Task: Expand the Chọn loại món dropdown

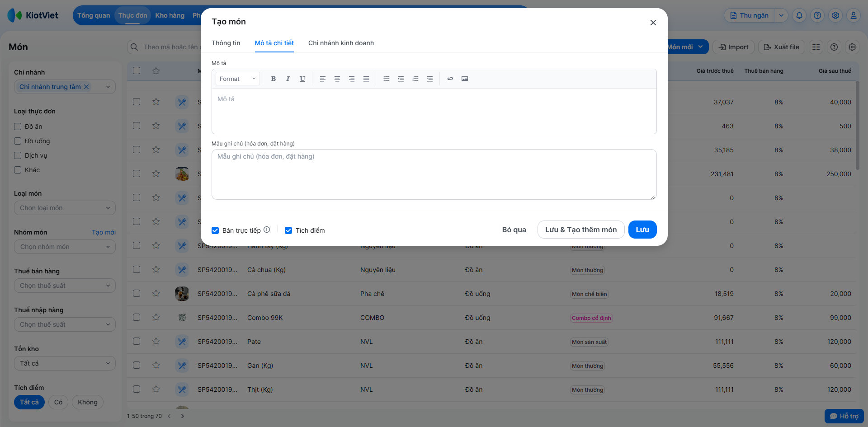Action: coord(65,208)
